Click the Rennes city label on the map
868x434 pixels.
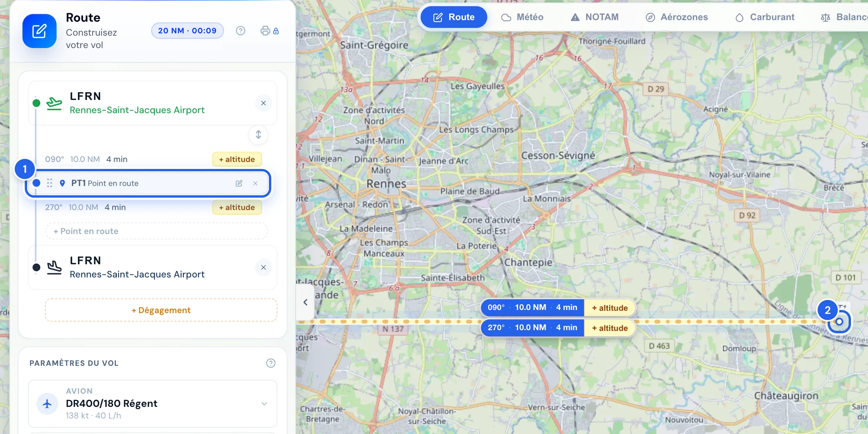(386, 184)
